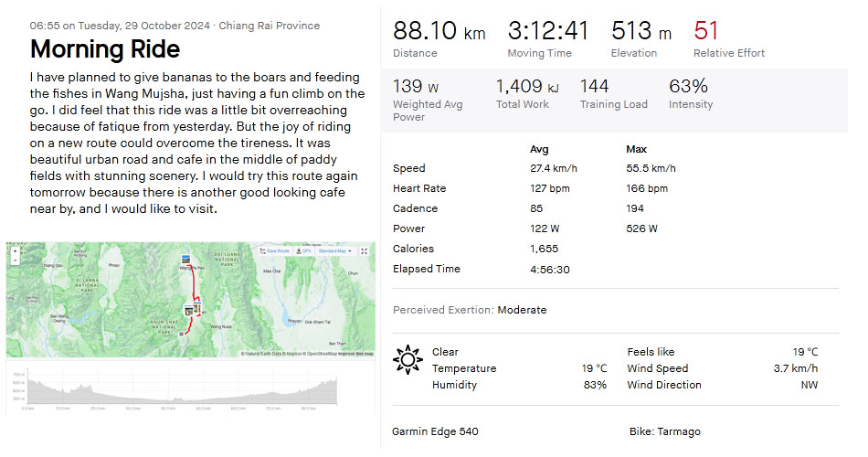Click the Morning Ride title
Image resolution: width=868 pixels, height=457 pixels.
[x=105, y=48]
